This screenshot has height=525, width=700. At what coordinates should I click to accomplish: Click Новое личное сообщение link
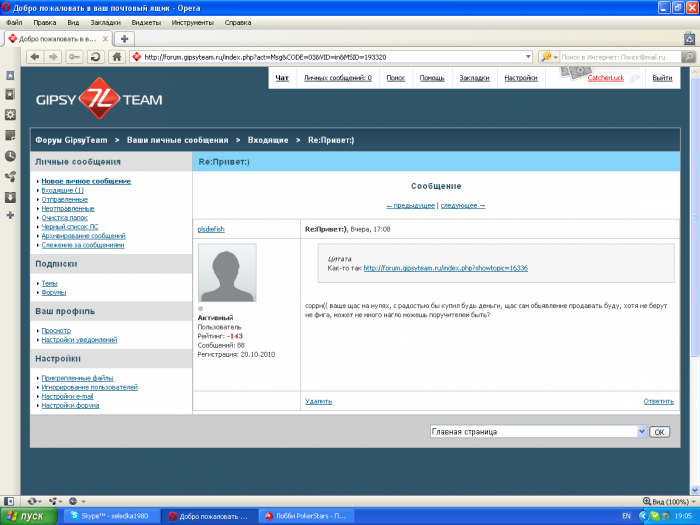tap(86, 181)
